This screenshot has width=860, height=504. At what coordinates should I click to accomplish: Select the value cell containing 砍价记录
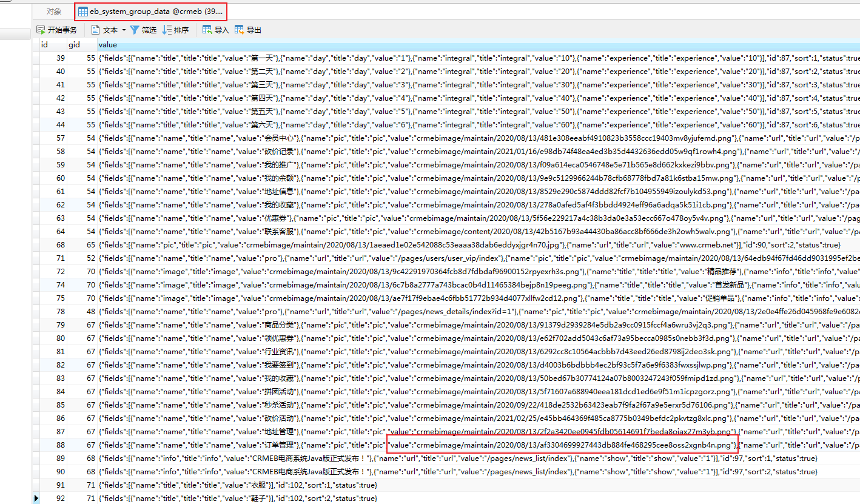click(x=479, y=152)
